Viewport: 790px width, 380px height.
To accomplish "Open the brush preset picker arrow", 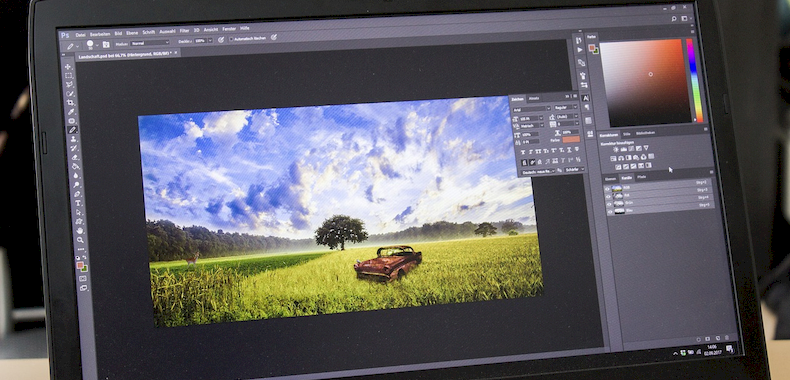I will click(97, 45).
